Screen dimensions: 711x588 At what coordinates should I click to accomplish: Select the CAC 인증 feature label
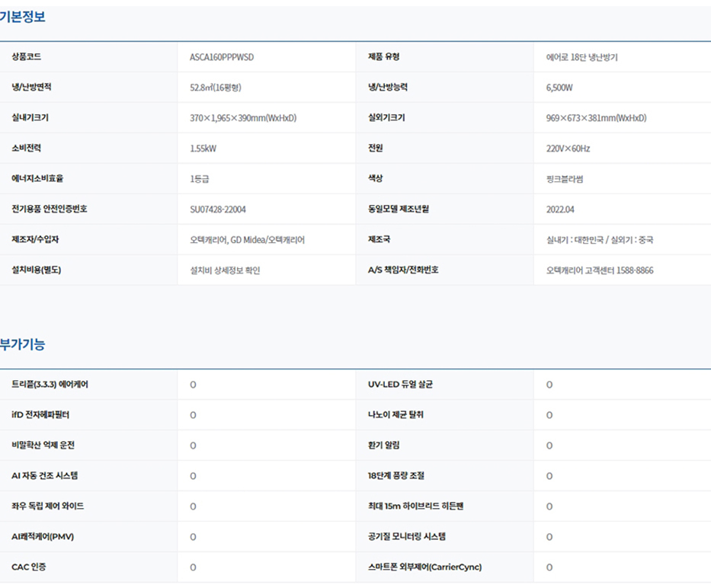pyautogui.click(x=29, y=567)
